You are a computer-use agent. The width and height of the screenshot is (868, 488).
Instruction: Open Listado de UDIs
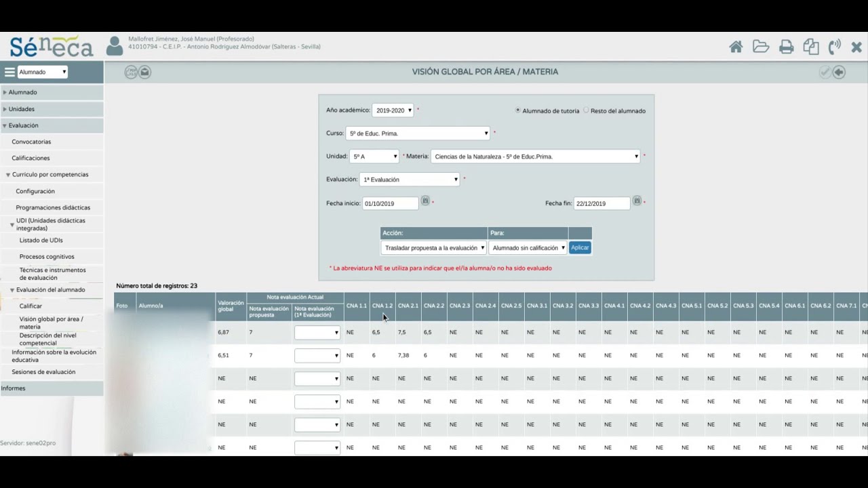[x=41, y=241]
